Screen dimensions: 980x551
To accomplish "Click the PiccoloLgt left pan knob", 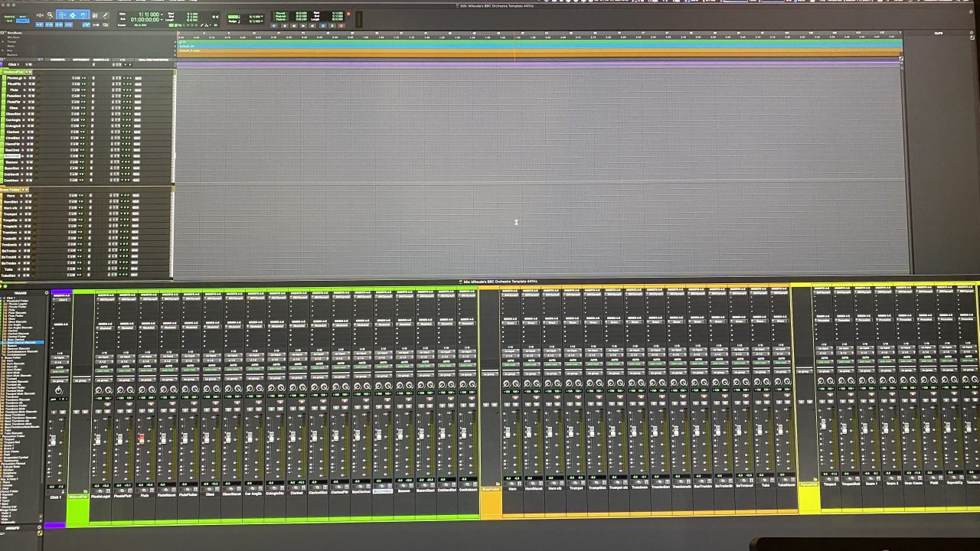I will click(x=99, y=390).
